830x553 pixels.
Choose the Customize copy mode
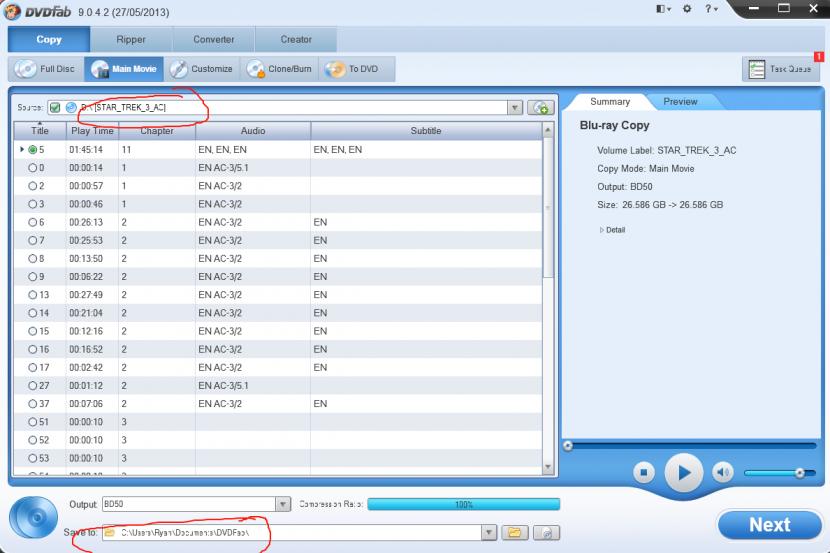click(202, 69)
